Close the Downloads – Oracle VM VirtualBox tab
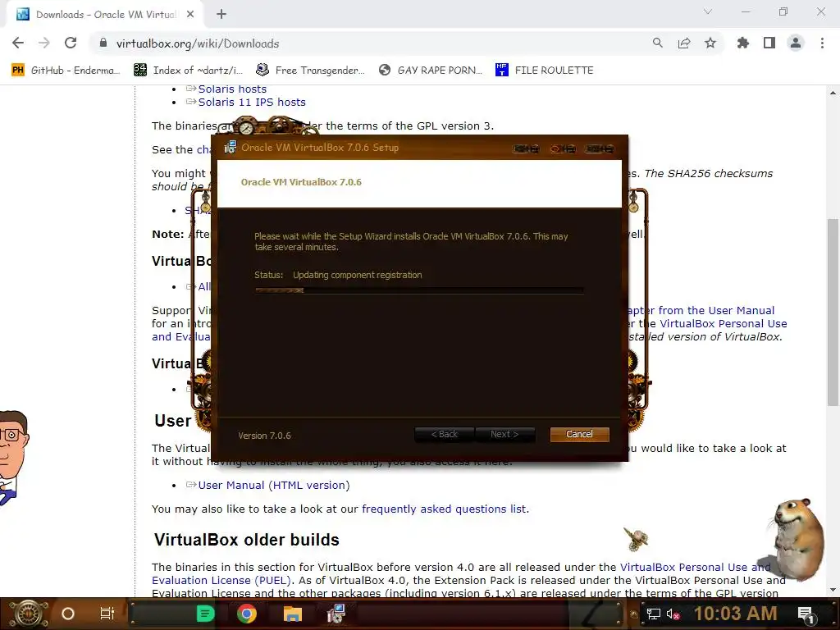 pyautogui.click(x=190, y=15)
